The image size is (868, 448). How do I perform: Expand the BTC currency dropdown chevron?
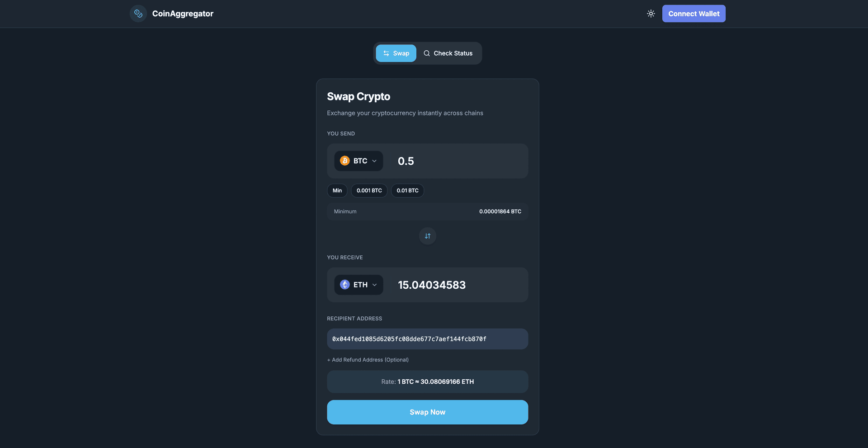click(x=374, y=161)
